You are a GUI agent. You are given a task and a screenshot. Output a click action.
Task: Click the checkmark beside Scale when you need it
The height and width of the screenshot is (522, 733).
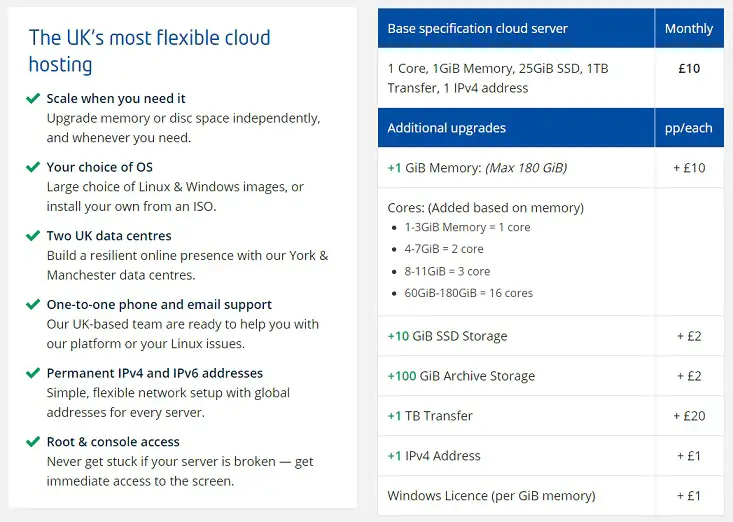[33, 99]
